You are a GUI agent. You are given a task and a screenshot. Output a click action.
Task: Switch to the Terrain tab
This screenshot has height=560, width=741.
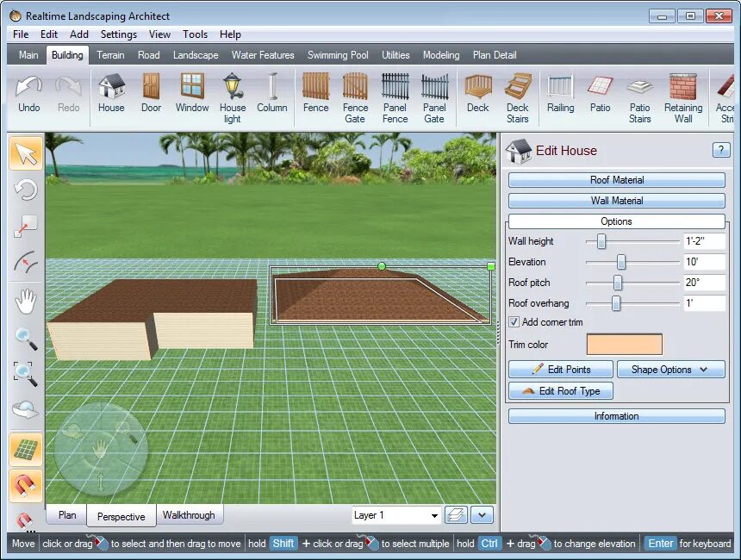click(x=110, y=55)
